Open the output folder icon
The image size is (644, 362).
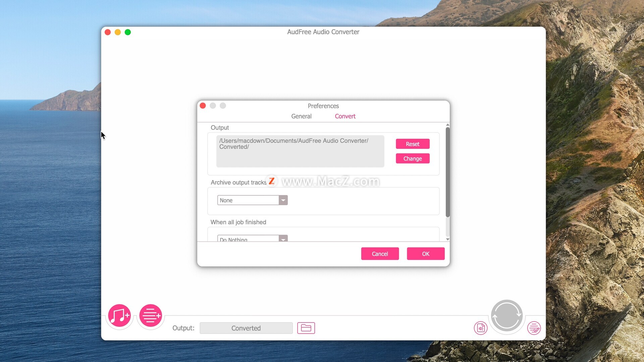(x=306, y=328)
